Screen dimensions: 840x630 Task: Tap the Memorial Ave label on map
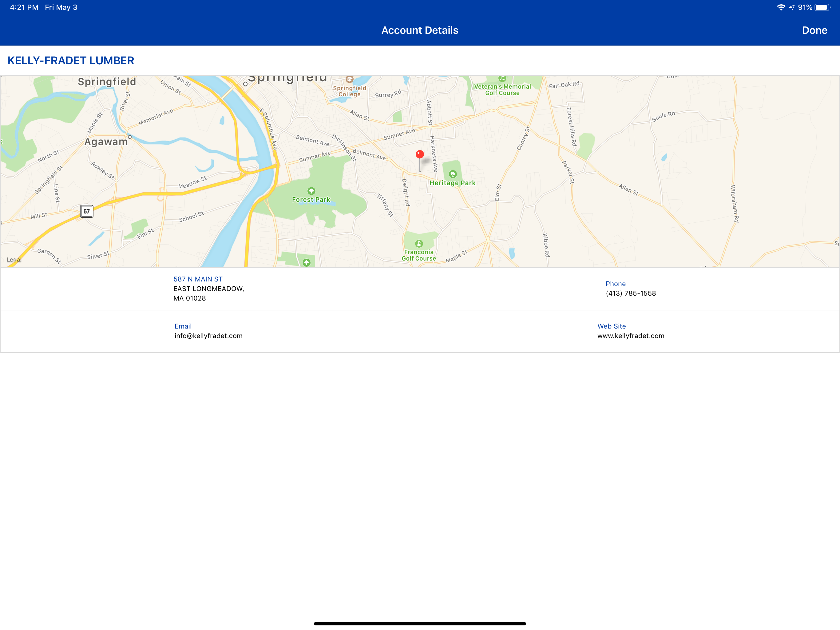tap(156, 117)
